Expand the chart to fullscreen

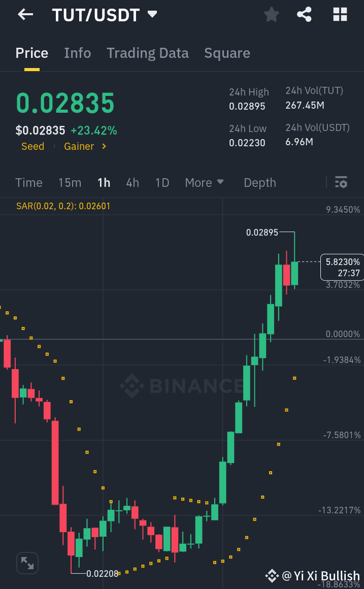click(x=27, y=563)
